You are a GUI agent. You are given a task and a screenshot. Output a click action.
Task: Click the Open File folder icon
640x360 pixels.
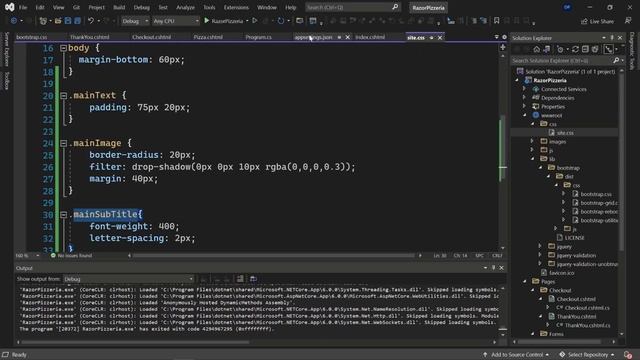click(58, 20)
